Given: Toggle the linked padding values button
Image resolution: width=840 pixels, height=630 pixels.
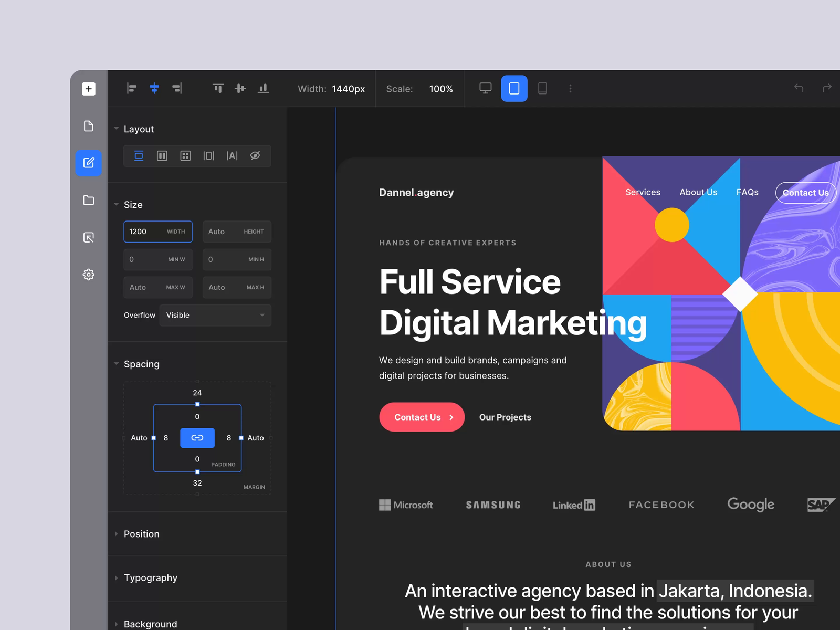Looking at the screenshot, I should point(197,438).
